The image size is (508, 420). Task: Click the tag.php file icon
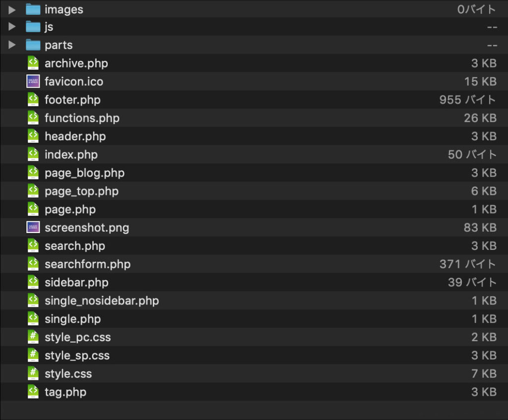[33, 392]
